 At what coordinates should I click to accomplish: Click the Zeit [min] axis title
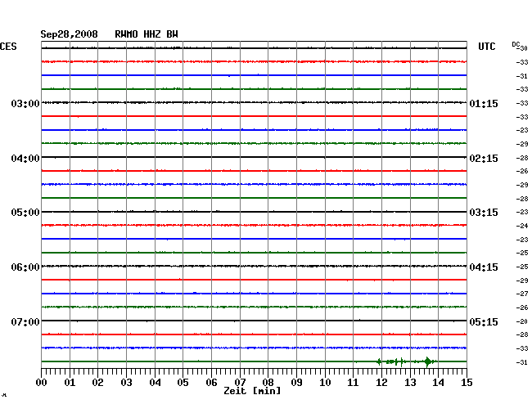pyautogui.click(x=252, y=391)
